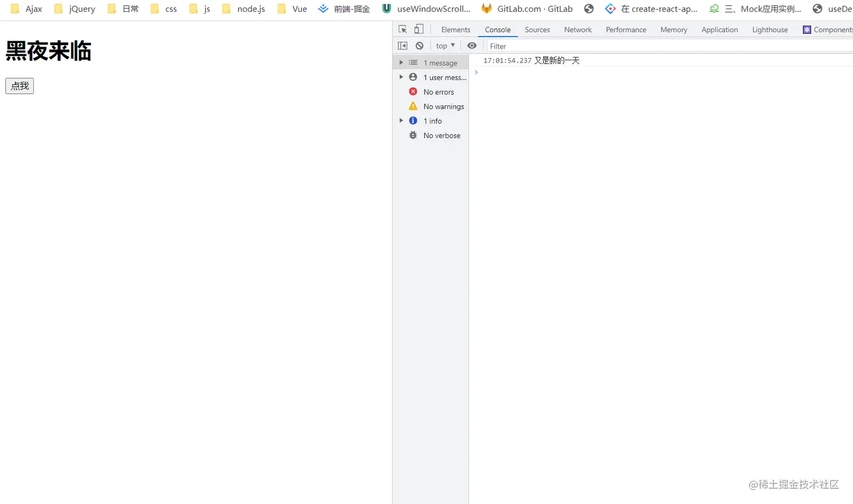Open the React Components tab
The image size is (853, 504).
(x=827, y=30)
